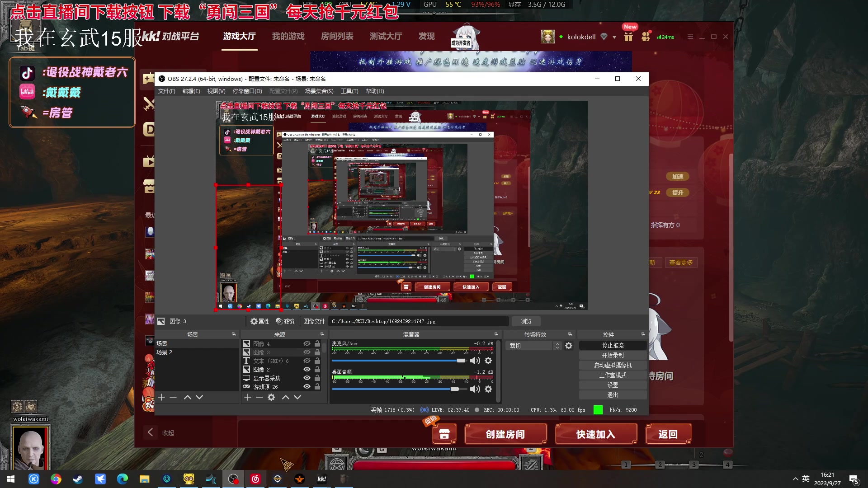
Task: Open the 文件(F) menu in OBS
Action: (166, 91)
